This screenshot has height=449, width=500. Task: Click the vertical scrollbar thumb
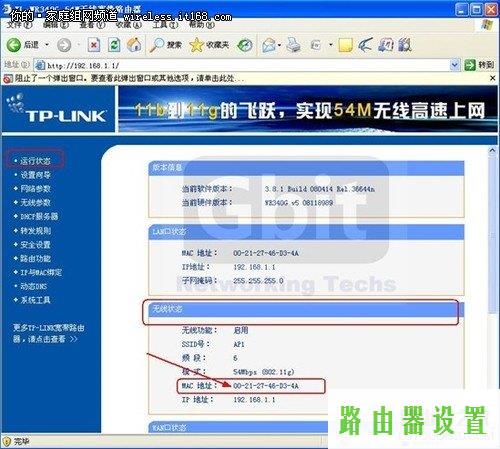click(x=492, y=235)
